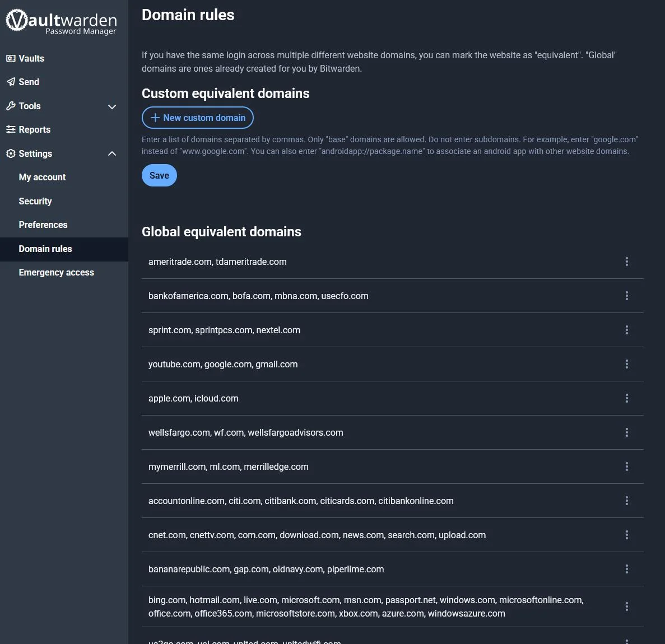The height and width of the screenshot is (644, 665).
Task: Select My account settings
Action: [42, 177]
